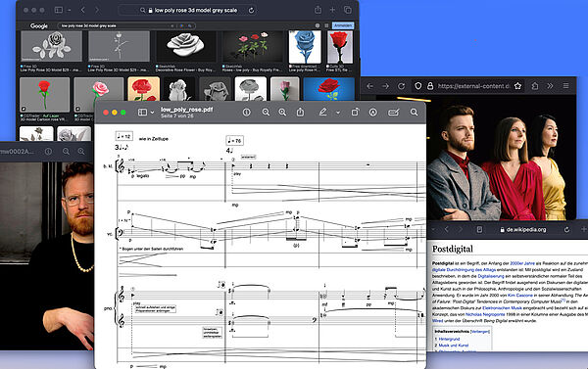Share the Google Images page from Safari
Image resolution: width=588 pixels, height=369 pixels.
[x=318, y=10]
